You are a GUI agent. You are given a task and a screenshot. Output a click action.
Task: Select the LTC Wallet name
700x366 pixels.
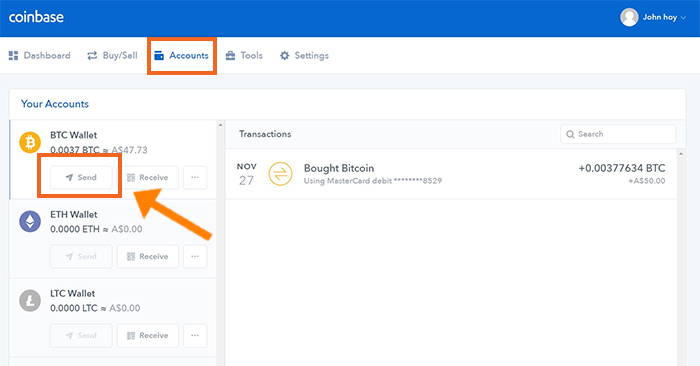[73, 293]
